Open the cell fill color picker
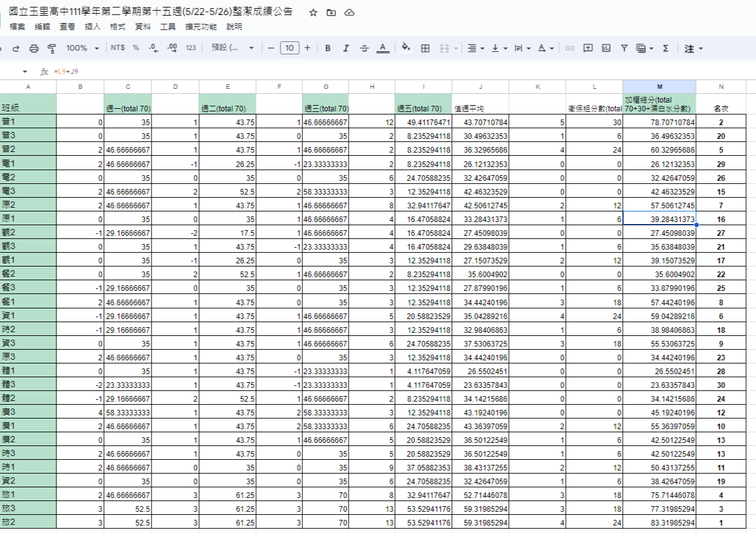 (406, 48)
